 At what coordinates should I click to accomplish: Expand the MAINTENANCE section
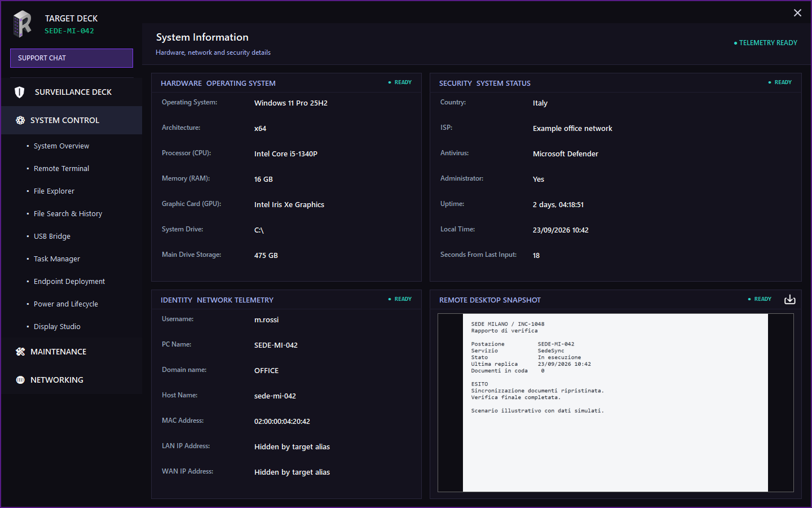(x=71, y=352)
